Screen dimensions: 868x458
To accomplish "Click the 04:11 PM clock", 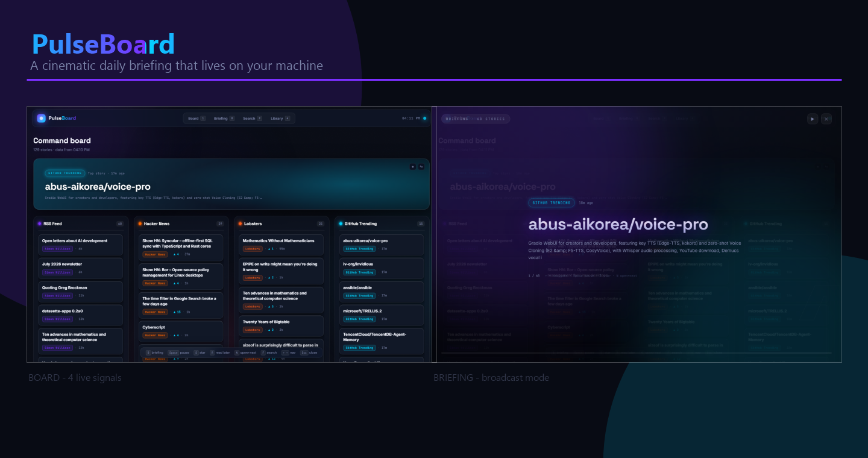I will pyautogui.click(x=410, y=119).
